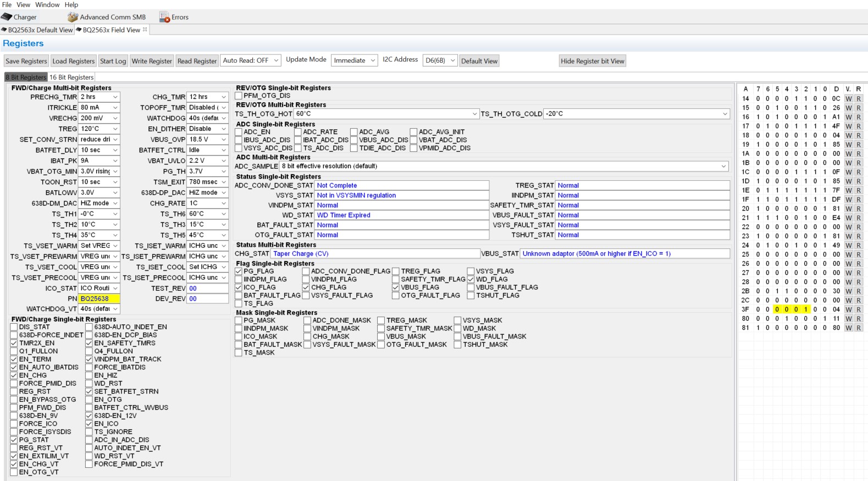
Task: Click Write Register button
Action: tap(152, 61)
